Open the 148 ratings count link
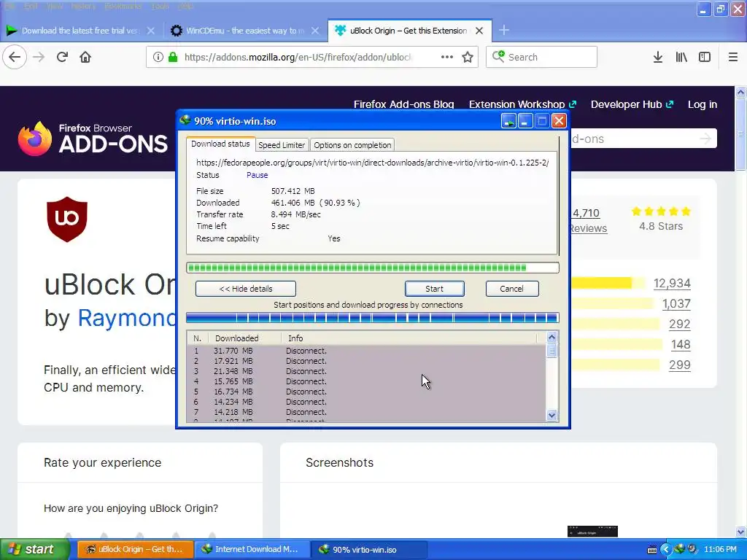This screenshot has height=560, width=747. point(681,345)
